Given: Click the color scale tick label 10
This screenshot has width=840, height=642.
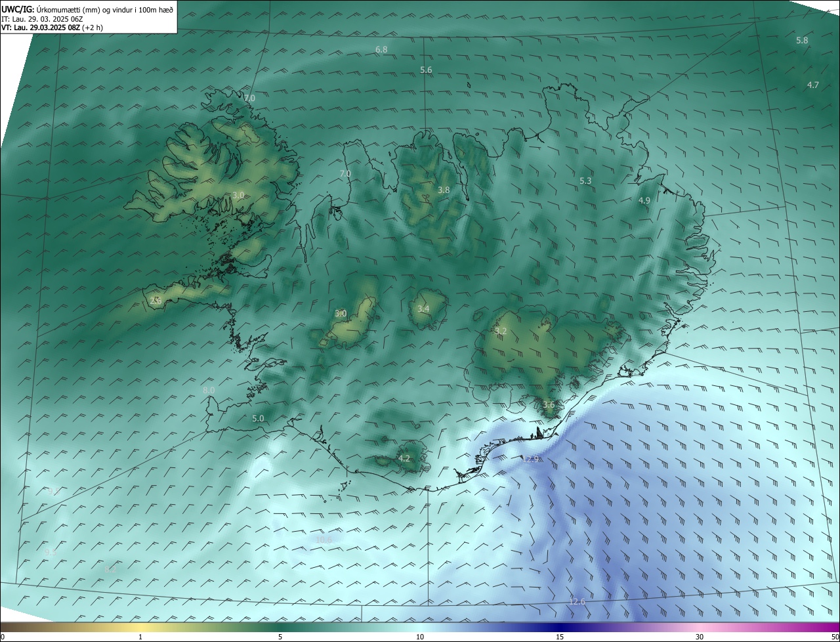Looking at the screenshot, I should coord(420,637).
